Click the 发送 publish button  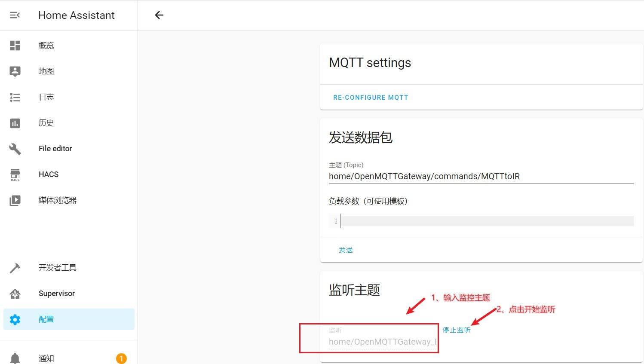[x=346, y=250]
